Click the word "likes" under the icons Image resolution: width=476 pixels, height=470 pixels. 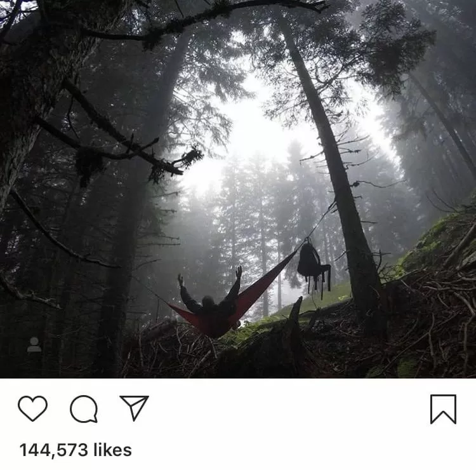pos(112,450)
